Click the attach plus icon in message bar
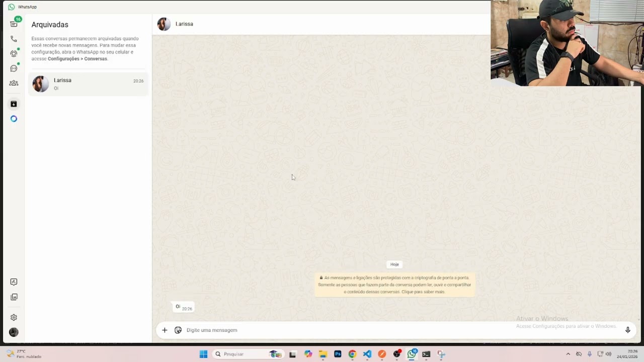This screenshot has width=644, height=362. (165, 330)
